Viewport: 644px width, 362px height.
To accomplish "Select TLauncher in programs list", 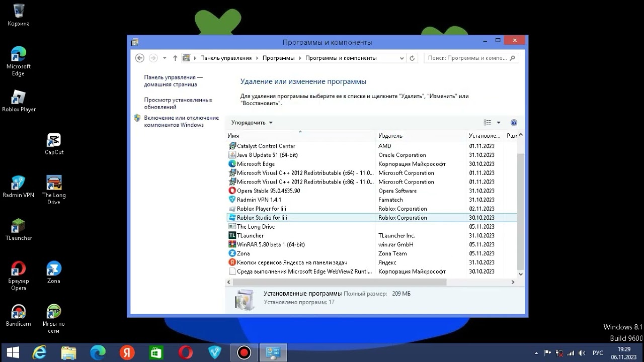I will [x=372, y=235].
